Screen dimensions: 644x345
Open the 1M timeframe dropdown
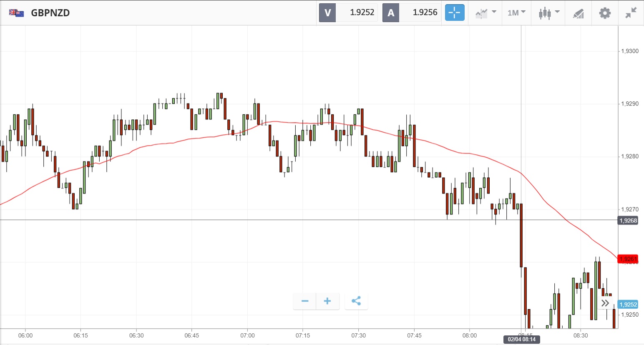click(x=516, y=13)
